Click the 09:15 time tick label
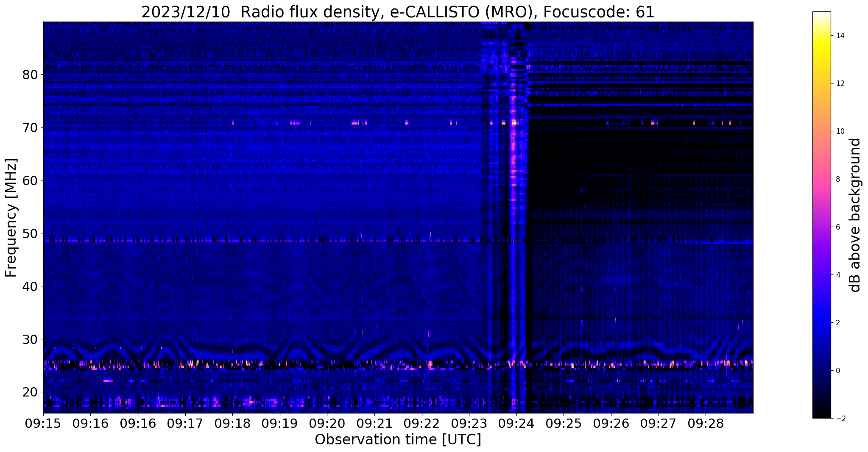This screenshot has height=452, width=868. [x=43, y=423]
